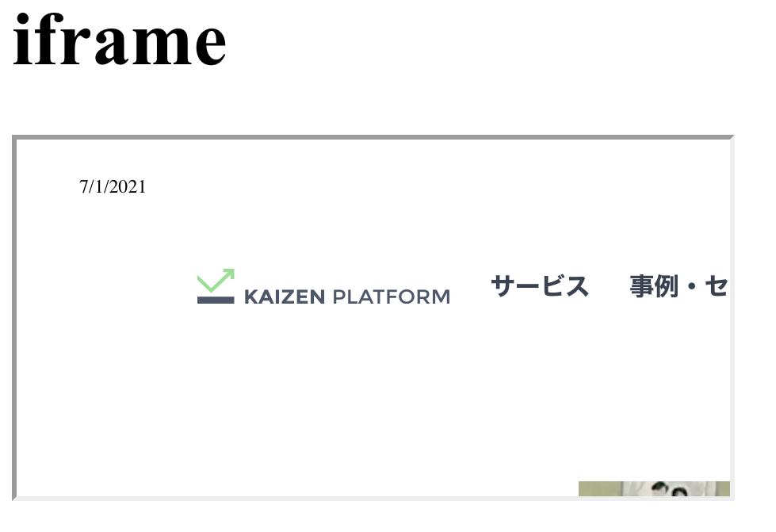The height and width of the screenshot is (532, 776).
Task: Click the KAIZEN PLATFORM wordmark text
Action: tap(346, 297)
